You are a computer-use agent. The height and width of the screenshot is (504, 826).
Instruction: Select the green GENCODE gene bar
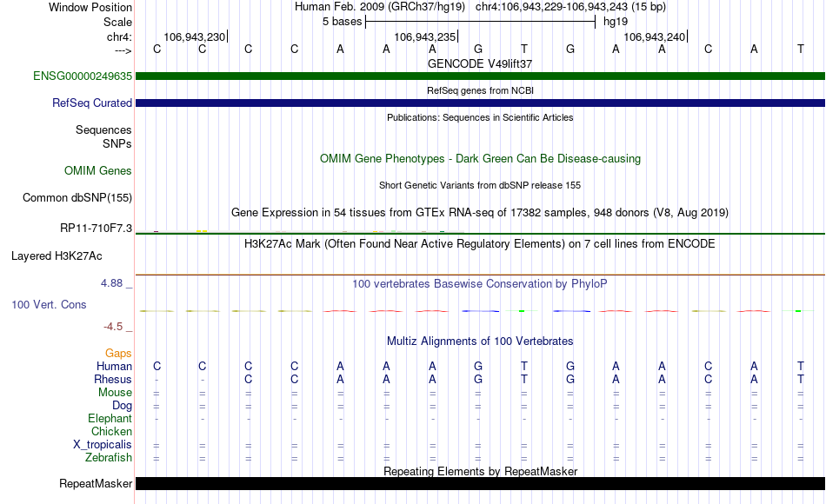click(x=480, y=76)
